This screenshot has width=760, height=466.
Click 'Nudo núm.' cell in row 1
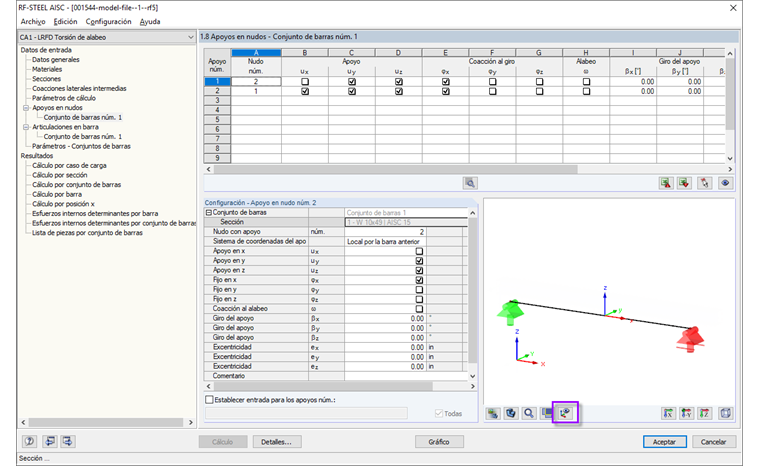point(256,81)
